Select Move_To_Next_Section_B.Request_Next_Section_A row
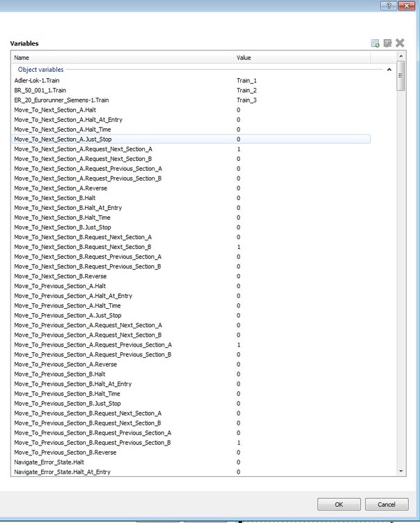420x523 pixels. point(191,237)
